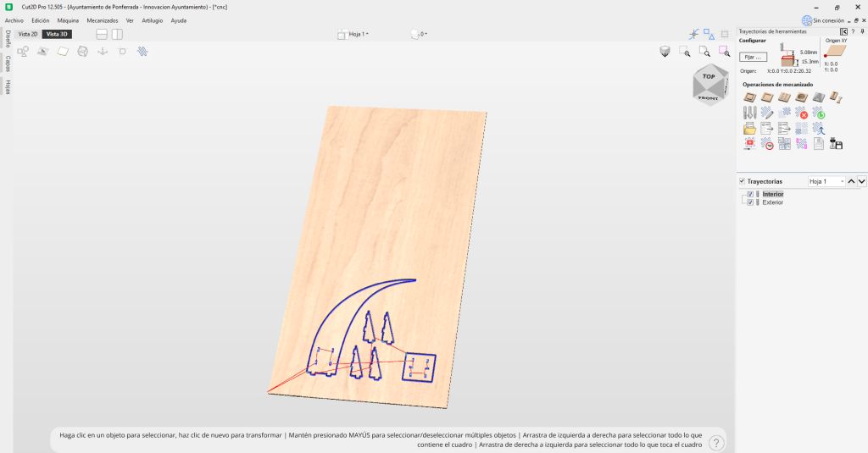
Task: Select the Profile toolpath operation icon
Action: (x=749, y=98)
